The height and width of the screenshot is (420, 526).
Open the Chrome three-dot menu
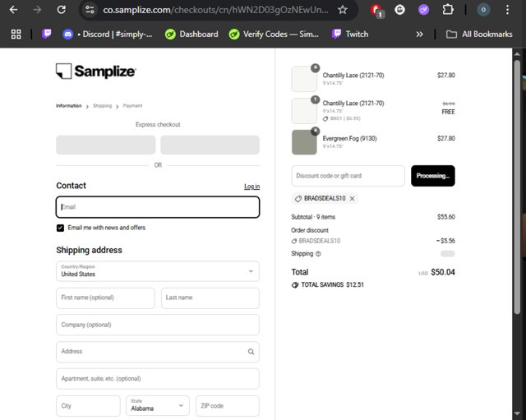click(x=508, y=10)
